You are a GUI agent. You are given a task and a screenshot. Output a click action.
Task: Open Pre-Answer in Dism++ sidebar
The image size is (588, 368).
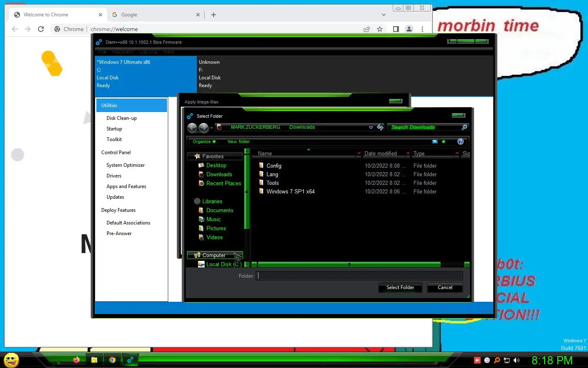click(119, 233)
